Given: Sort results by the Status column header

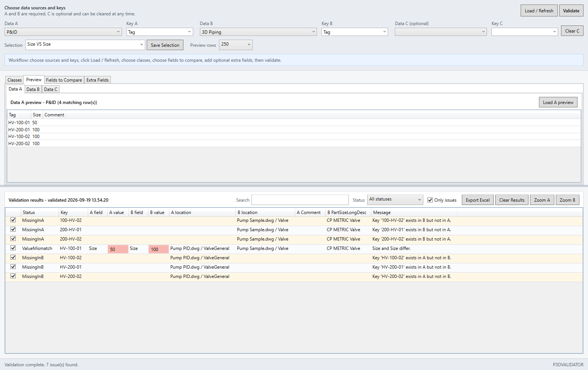Looking at the screenshot, I should 39,212.
